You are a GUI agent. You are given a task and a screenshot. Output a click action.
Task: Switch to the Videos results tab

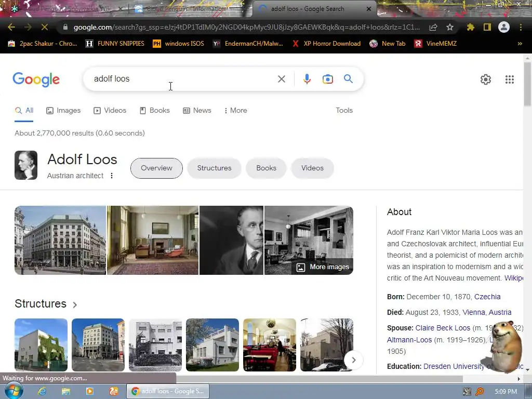110,110
